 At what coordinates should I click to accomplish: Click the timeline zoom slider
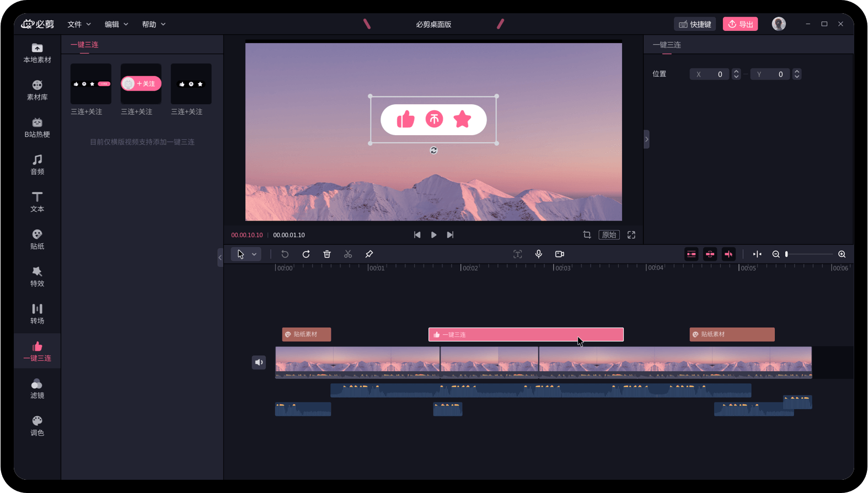point(809,254)
